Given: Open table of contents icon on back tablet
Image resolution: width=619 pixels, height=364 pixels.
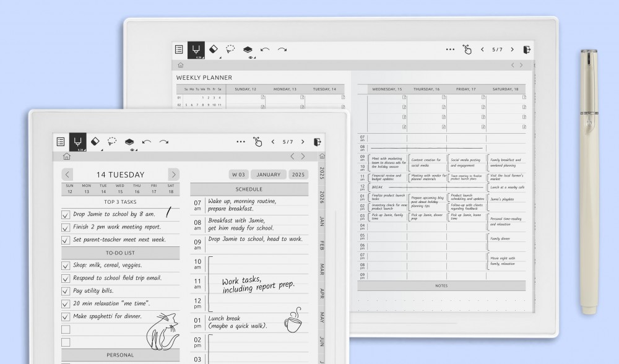Looking at the screenshot, I should coord(179,50).
